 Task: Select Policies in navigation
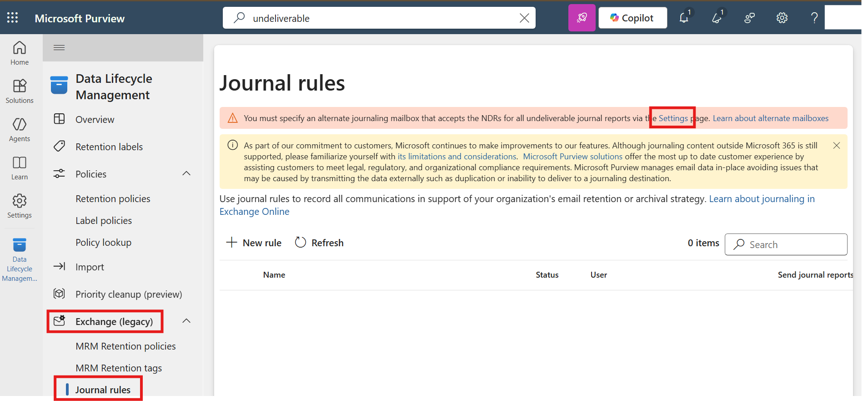(x=91, y=174)
